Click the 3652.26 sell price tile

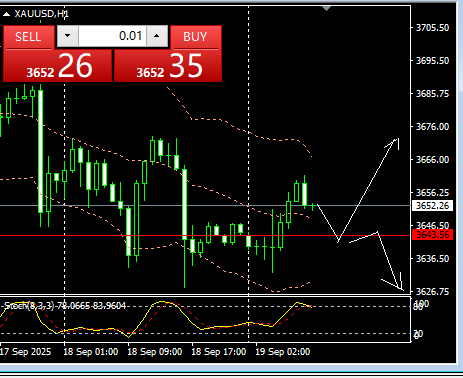pos(58,66)
